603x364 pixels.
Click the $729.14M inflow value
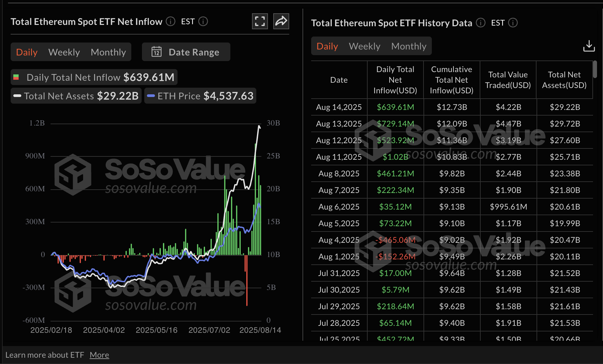pyautogui.click(x=396, y=124)
